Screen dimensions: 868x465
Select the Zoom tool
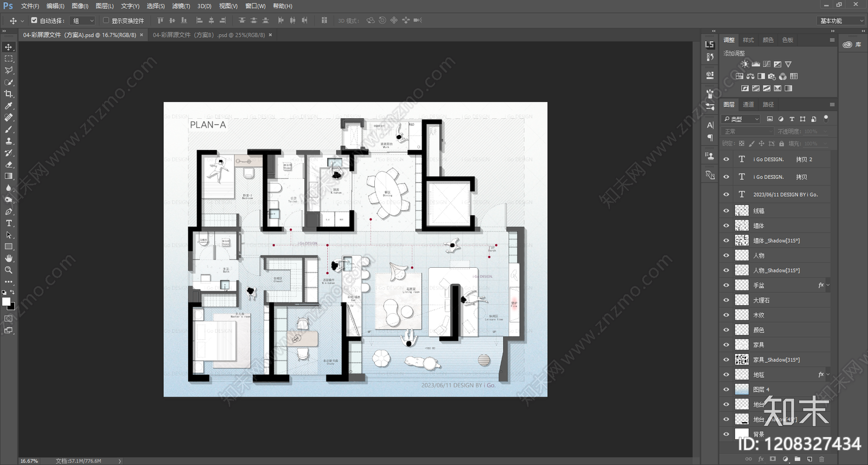point(9,270)
